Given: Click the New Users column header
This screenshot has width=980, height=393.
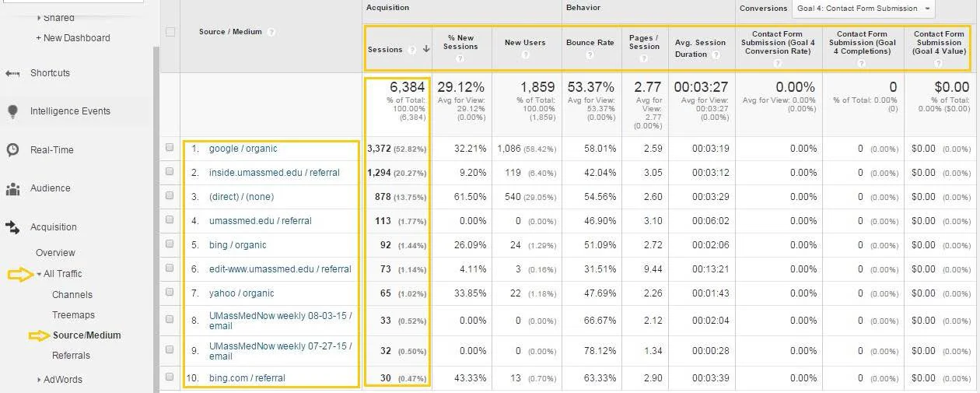Looking at the screenshot, I should pos(525,43).
